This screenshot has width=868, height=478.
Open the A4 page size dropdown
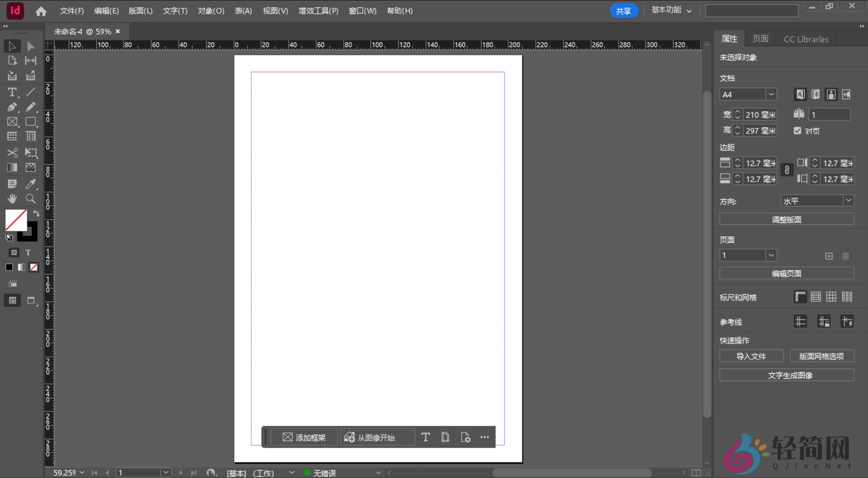point(772,94)
